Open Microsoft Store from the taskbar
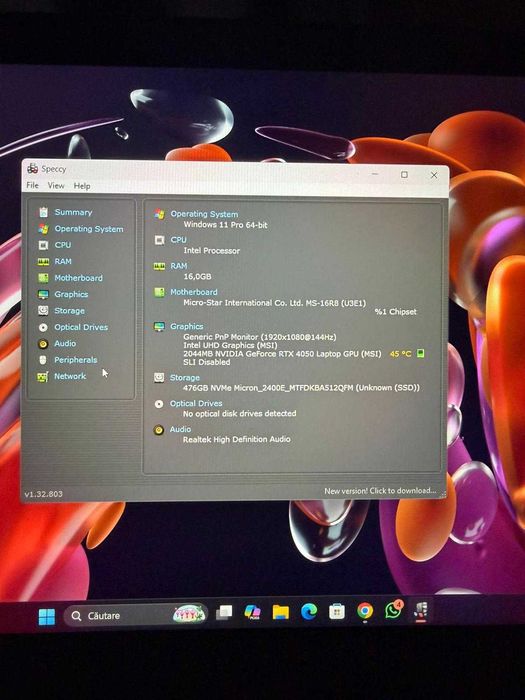Image resolution: width=525 pixels, height=700 pixels. point(337,611)
